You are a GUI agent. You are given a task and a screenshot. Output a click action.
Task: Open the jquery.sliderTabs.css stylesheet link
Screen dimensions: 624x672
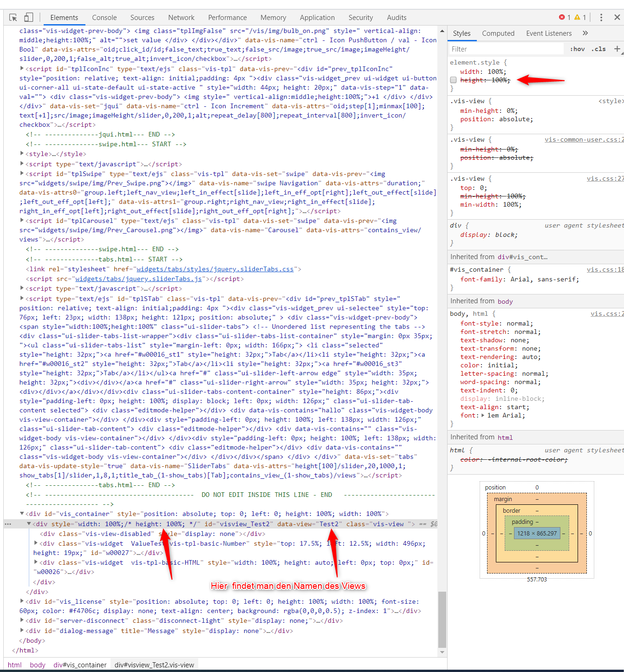coord(215,269)
